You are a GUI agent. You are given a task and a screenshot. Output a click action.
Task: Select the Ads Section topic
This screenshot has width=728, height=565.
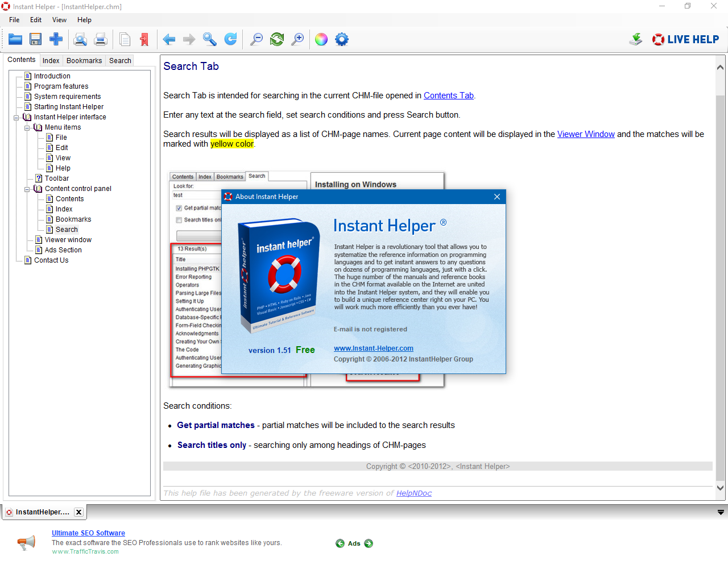(x=63, y=250)
